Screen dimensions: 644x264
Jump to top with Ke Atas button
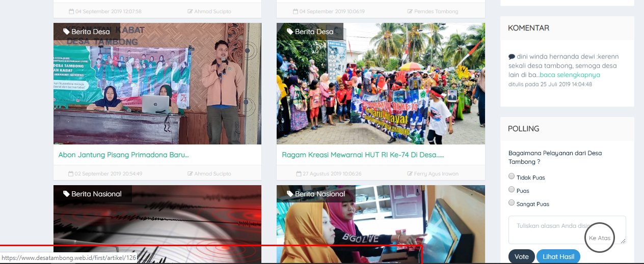[600, 238]
